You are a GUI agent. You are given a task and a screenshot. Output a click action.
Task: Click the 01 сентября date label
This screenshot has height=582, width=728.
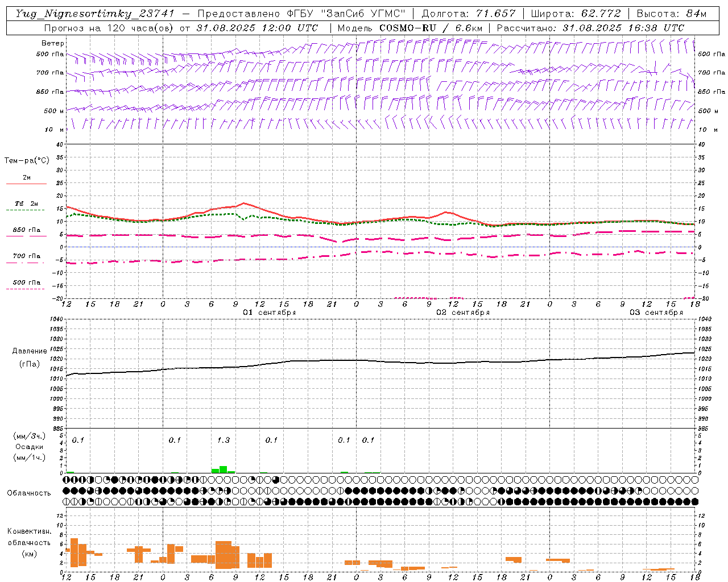(270, 313)
